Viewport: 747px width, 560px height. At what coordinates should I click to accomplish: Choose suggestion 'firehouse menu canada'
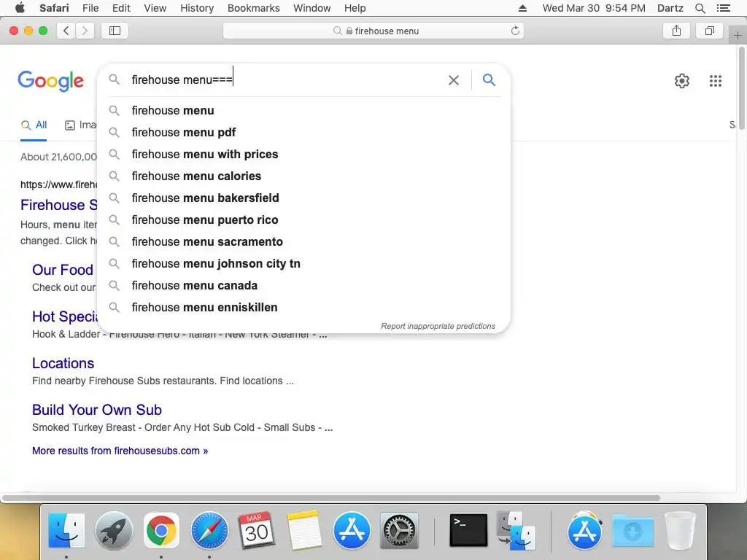click(x=305, y=286)
